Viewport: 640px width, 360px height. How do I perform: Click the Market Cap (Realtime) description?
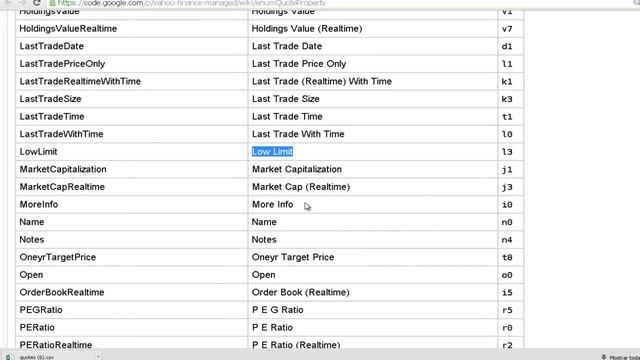tap(301, 187)
